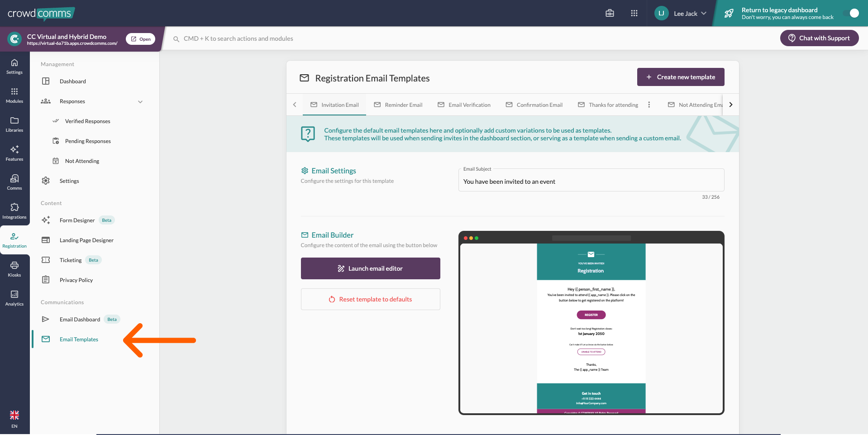
Task: Open the Lee Jack user dropdown
Action: tap(681, 14)
